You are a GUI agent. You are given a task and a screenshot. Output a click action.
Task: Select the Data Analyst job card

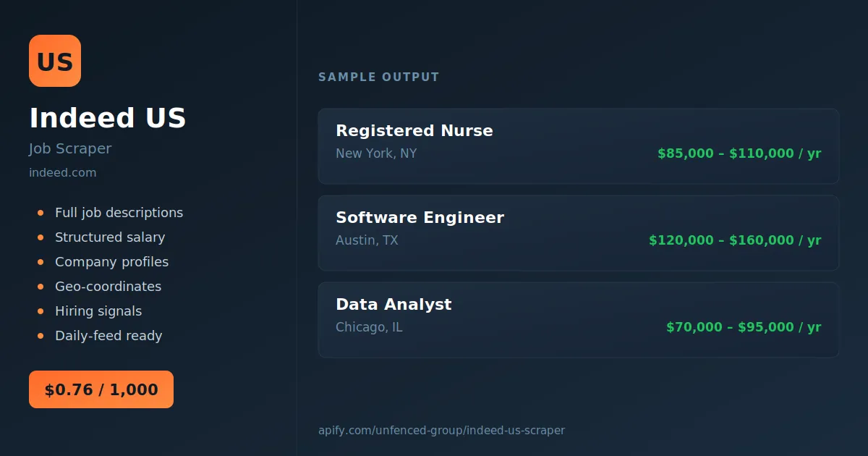pos(579,320)
